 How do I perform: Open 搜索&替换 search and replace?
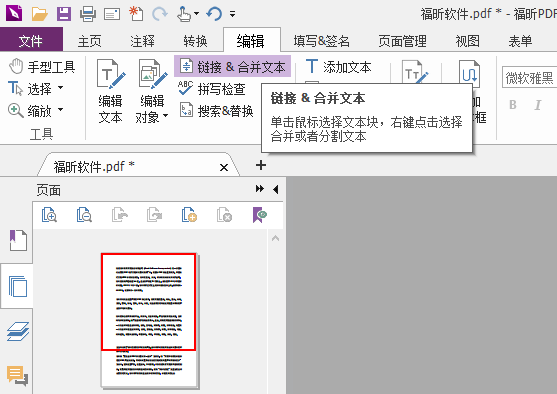pyautogui.click(x=216, y=111)
